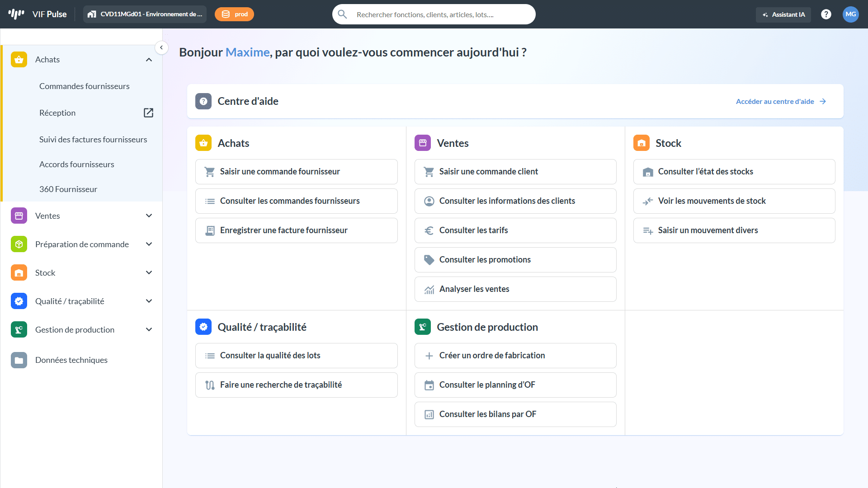Click the Données techniques folder icon
Image resolution: width=868 pixels, height=488 pixels.
[x=19, y=360]
